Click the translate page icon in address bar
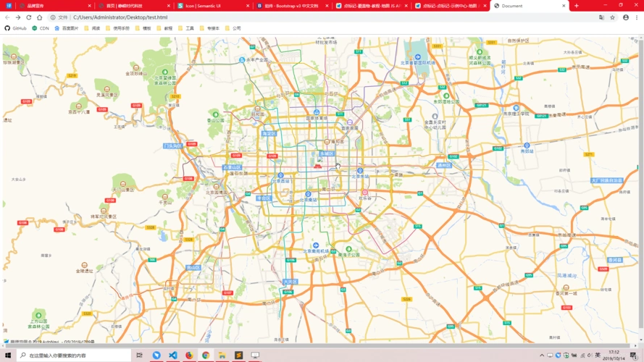 [601, 17]
